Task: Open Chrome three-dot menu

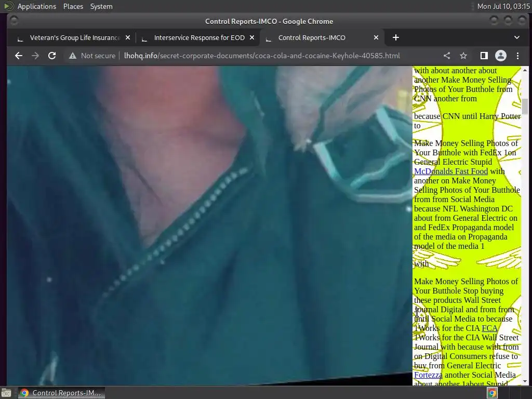Action: 517,56
